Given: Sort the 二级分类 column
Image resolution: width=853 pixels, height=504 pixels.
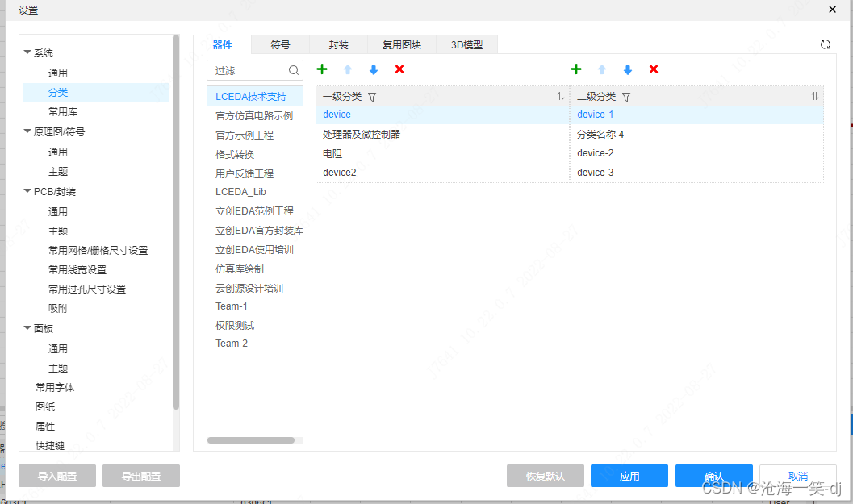Looking at the screenshot, I should (x=814, y=96).
